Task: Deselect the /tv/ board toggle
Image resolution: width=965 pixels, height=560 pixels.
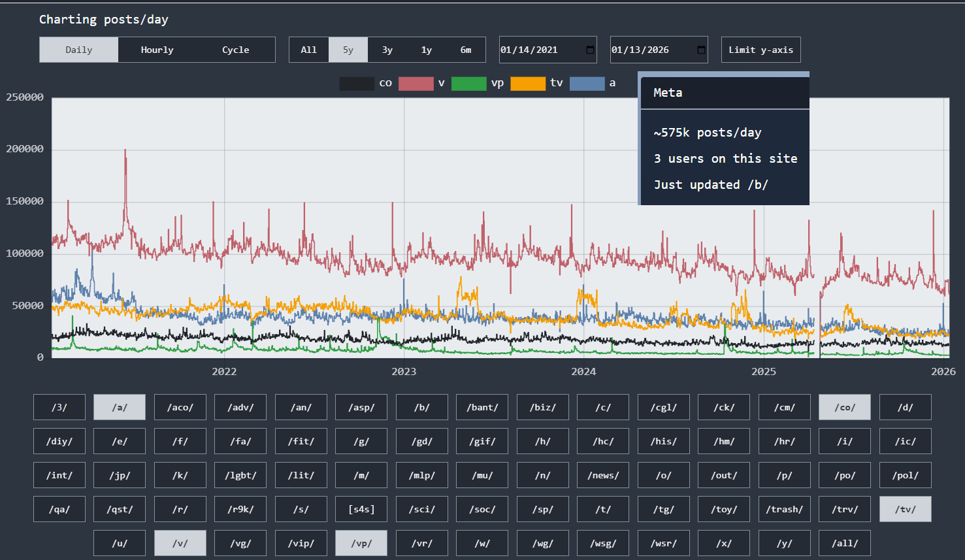Action: [x=906, y=509]
